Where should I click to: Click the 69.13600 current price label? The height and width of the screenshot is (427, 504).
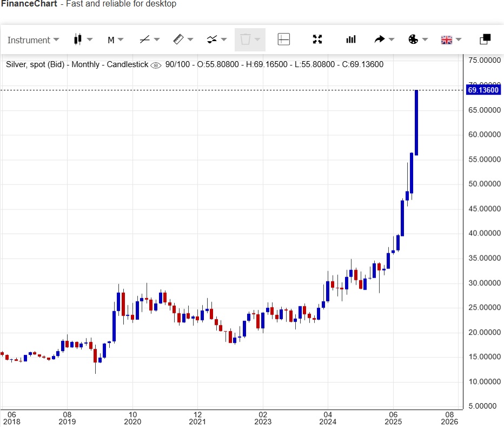[483, 90]
